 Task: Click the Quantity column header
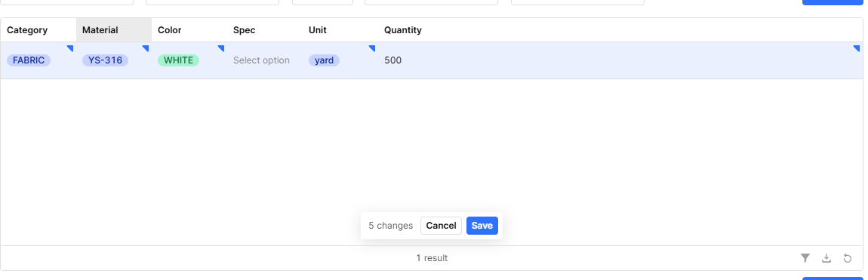click(x=403, y=30)
